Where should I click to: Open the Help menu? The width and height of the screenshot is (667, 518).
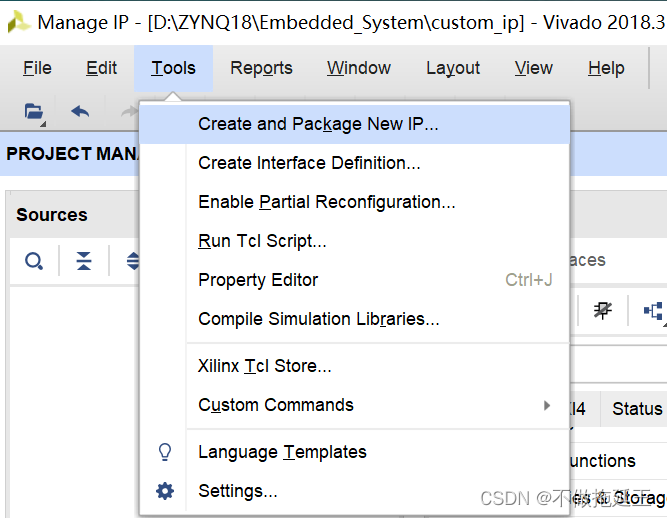pyautogui.click(x=606, y=68)
